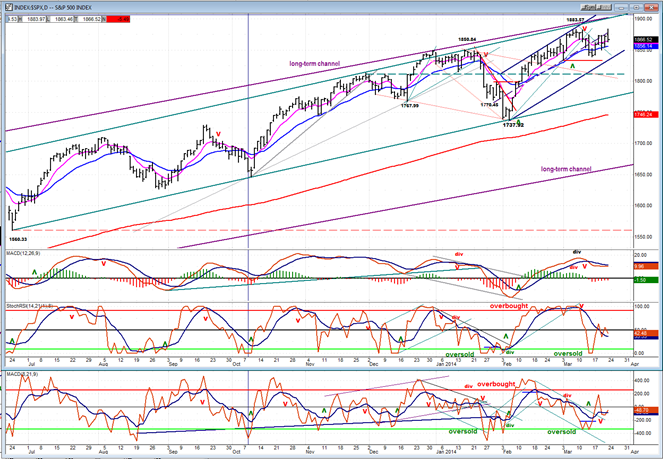Select the red 1746.24 moving average tag

[645, 115]
